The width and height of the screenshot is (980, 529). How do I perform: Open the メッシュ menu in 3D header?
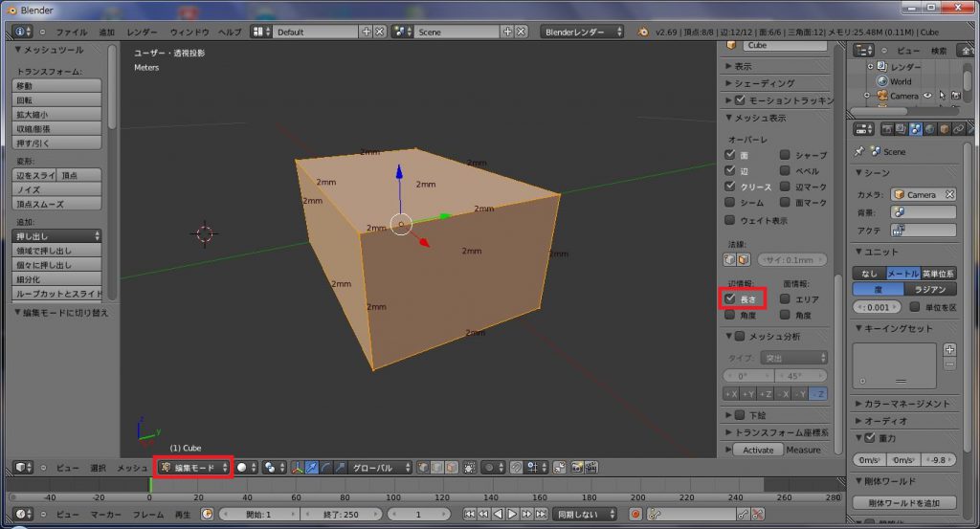pos(132,468)
